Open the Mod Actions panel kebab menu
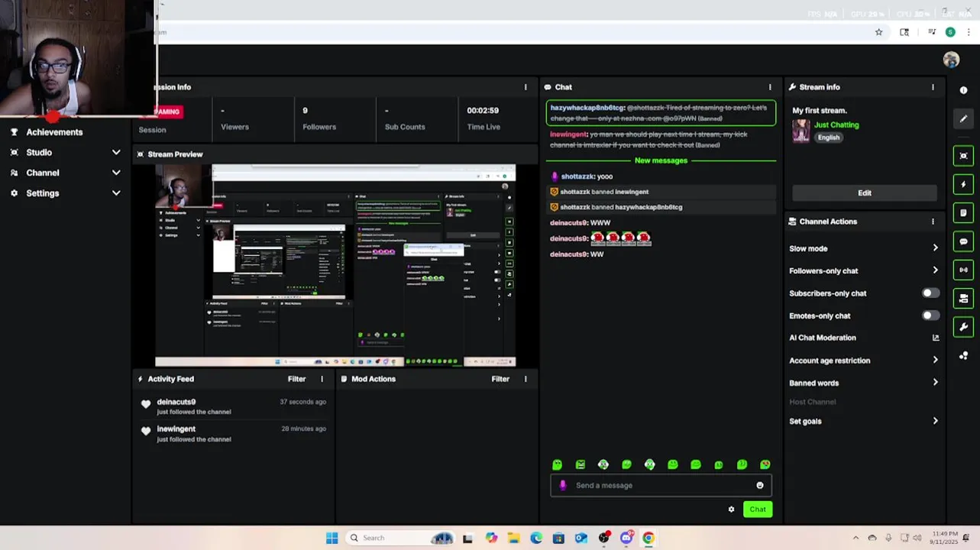 tap(525, 379)
